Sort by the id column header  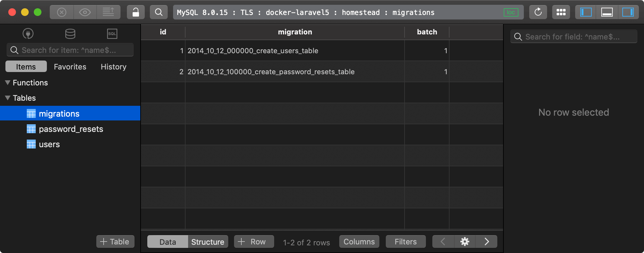[163, 32]
